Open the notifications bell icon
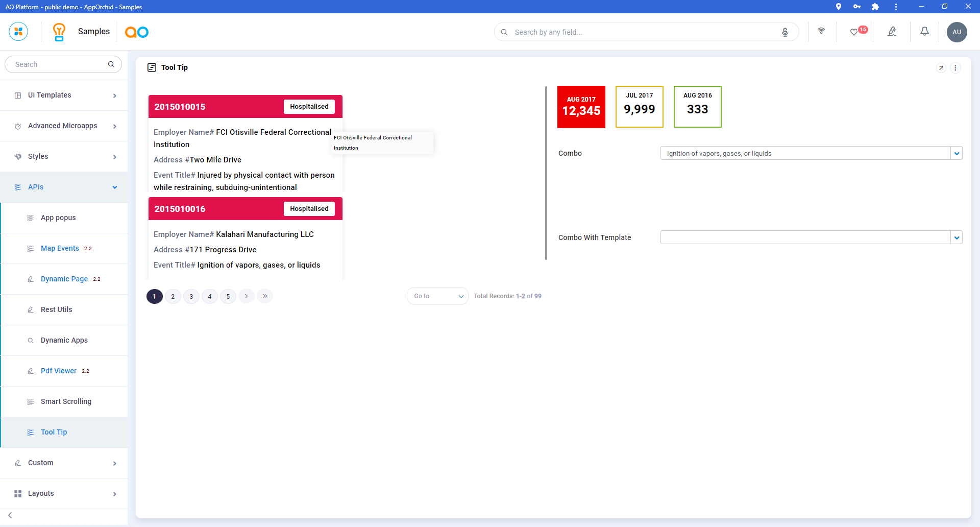 [924, 32]
